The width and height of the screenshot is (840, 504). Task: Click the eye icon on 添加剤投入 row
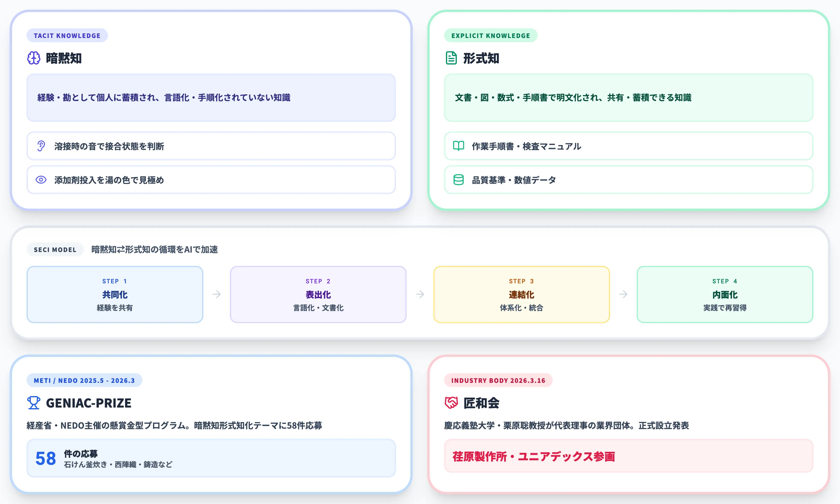[41, 180]
